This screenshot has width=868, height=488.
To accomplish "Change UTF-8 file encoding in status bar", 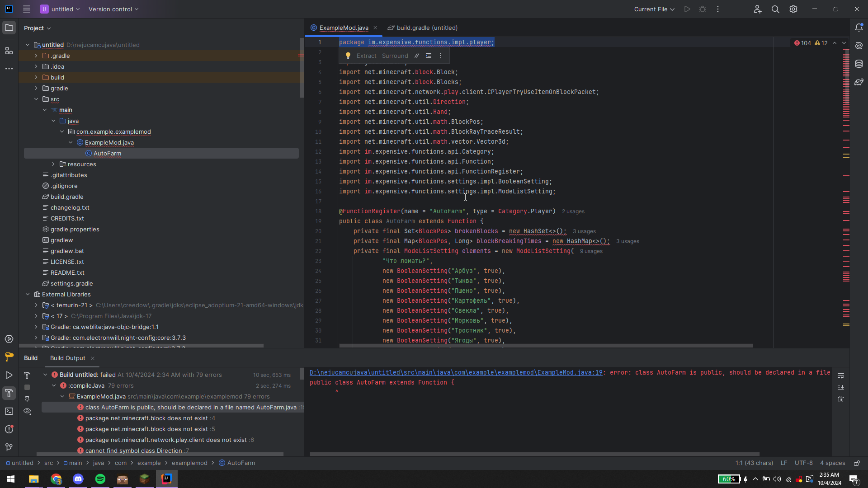I will click(x=803, y=463).
